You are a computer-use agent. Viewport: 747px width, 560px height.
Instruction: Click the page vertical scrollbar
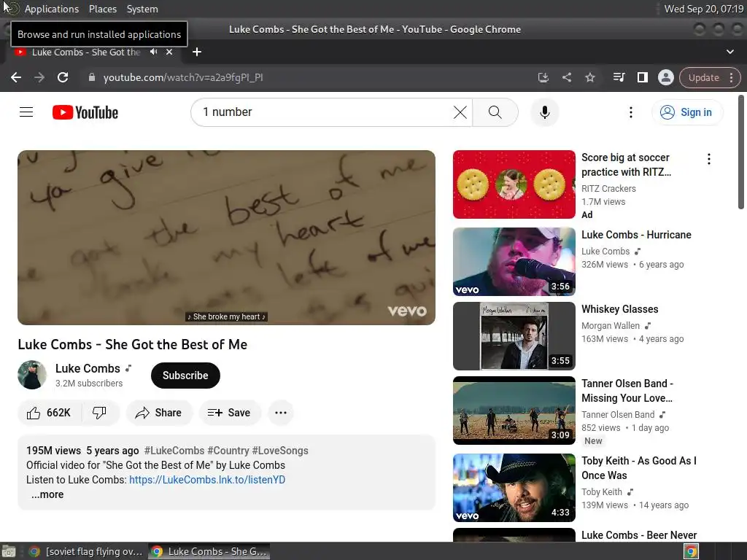[741, 152]
